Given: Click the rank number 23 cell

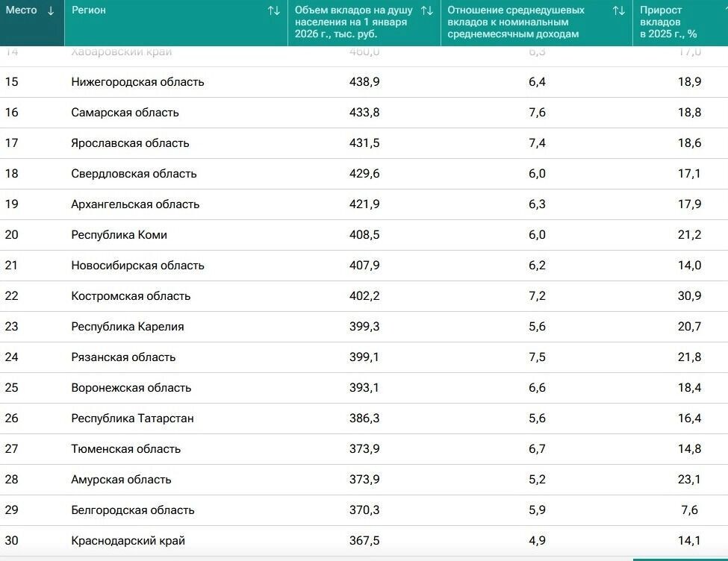Looking at the screenshot, I should (x=15, y=326).
